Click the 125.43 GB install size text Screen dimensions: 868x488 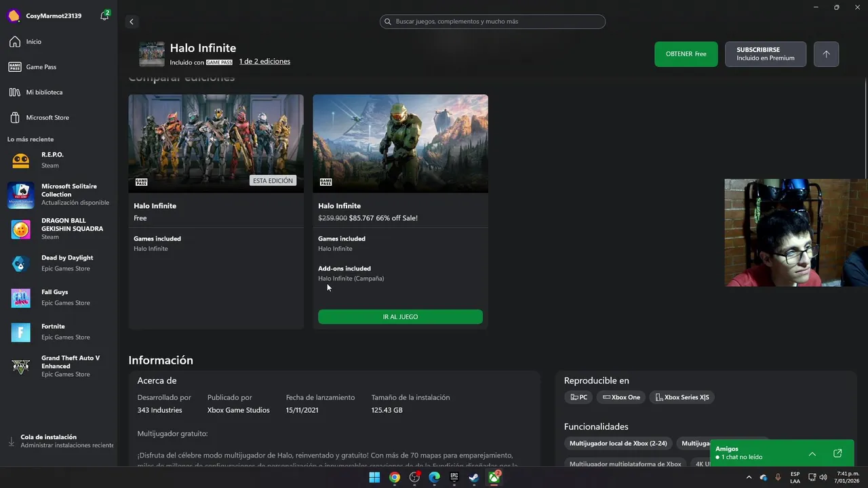pos(387,410)
